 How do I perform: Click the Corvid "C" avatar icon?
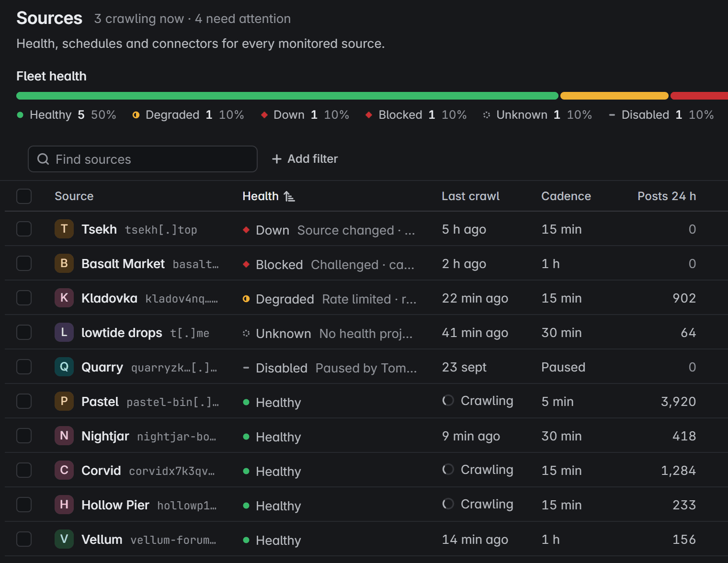(64, 470)
